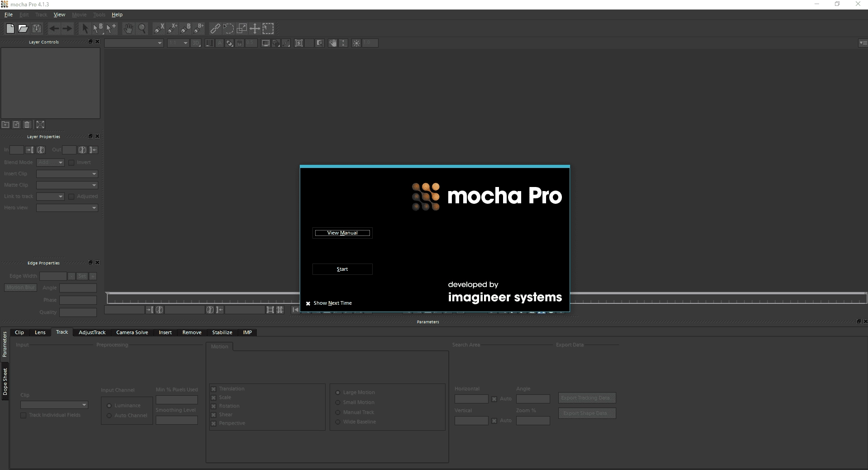The height and width of the screenshot is (470, 868).
Task: Click the Edge Width input field
Action: tap(53, 276)
